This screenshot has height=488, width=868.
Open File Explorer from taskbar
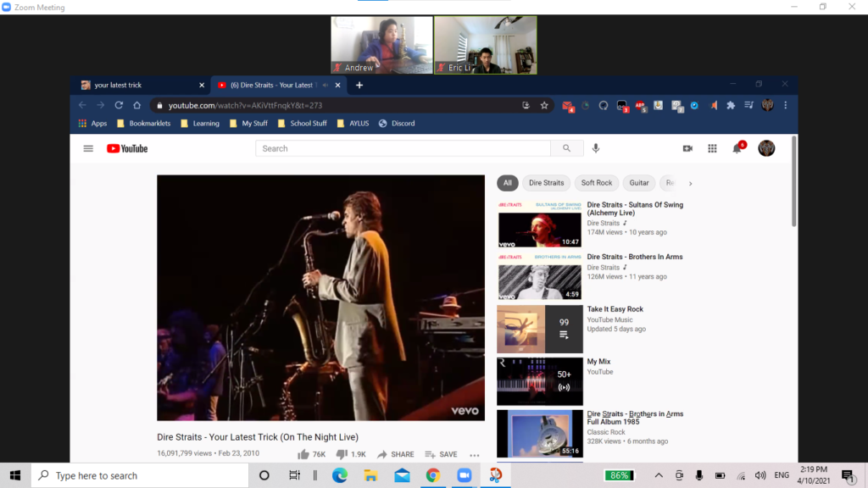pos(370,475)
